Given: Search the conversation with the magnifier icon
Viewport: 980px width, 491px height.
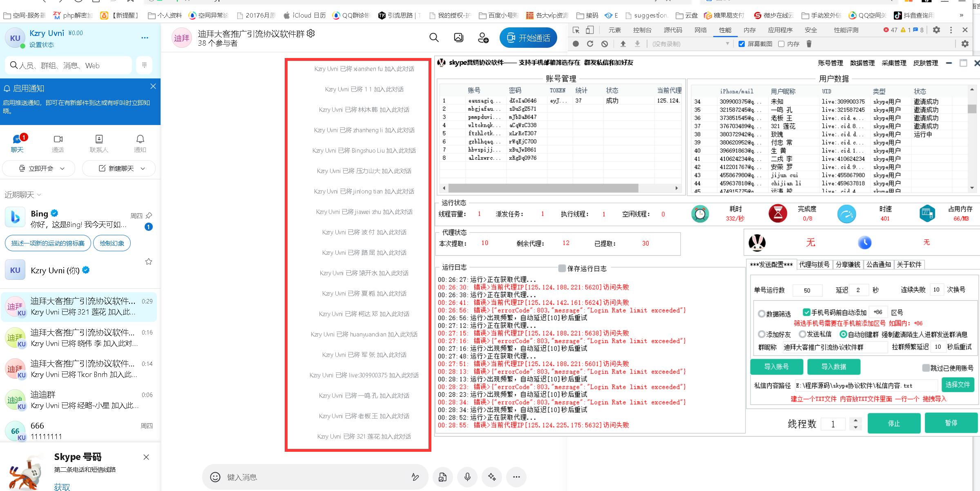Looking at the screenshot, I should click(434, 38).
